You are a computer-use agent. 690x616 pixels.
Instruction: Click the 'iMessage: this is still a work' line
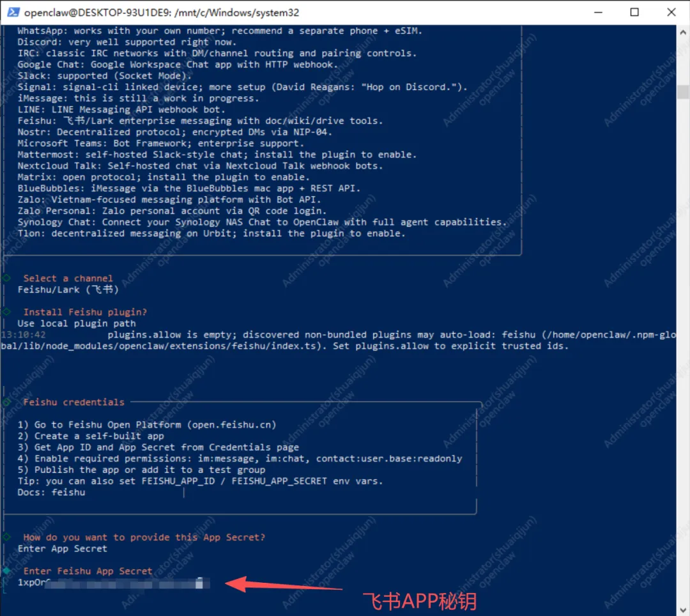pyautogui.click(x=138, y=98)
